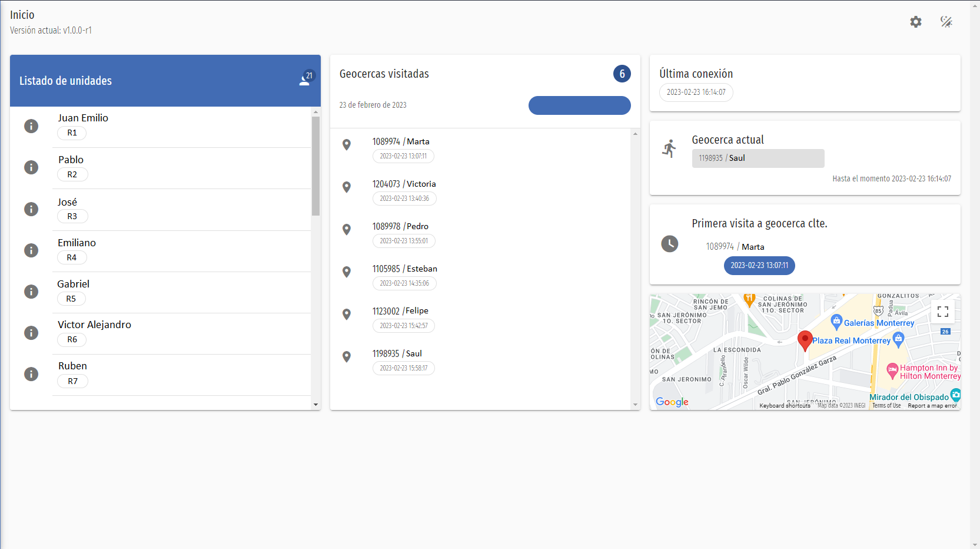980x549 pixels.
Task: Click the 2023-02-23 13:07:11 blue chip
Action: (x=759, y=266)
